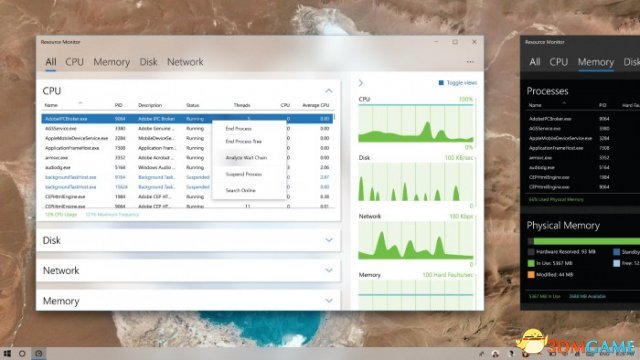The image size is (640, 360).
Task: Click the Resource Monitor taskbar icon
Action: (39, 353)
